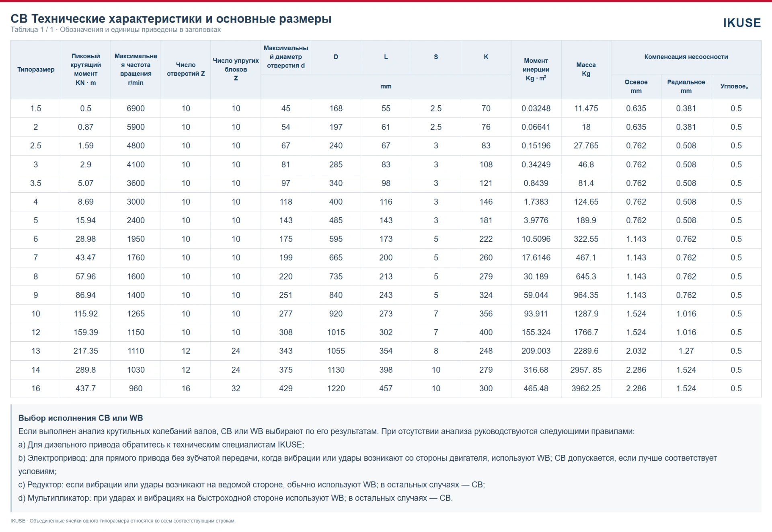Click the 'Максимальная частота вращения' header
The image size is (772, 532).
[x=136, y=70]
